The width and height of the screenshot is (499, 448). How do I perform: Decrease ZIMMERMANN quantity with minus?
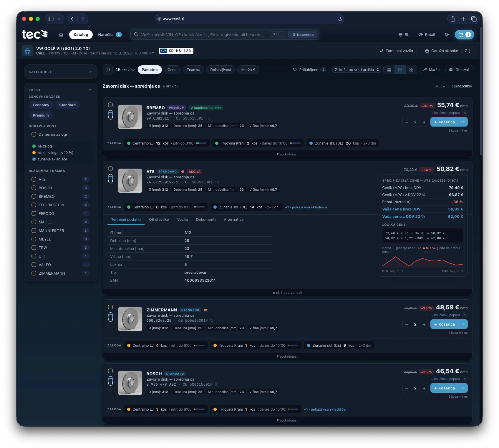coord(407,324)
